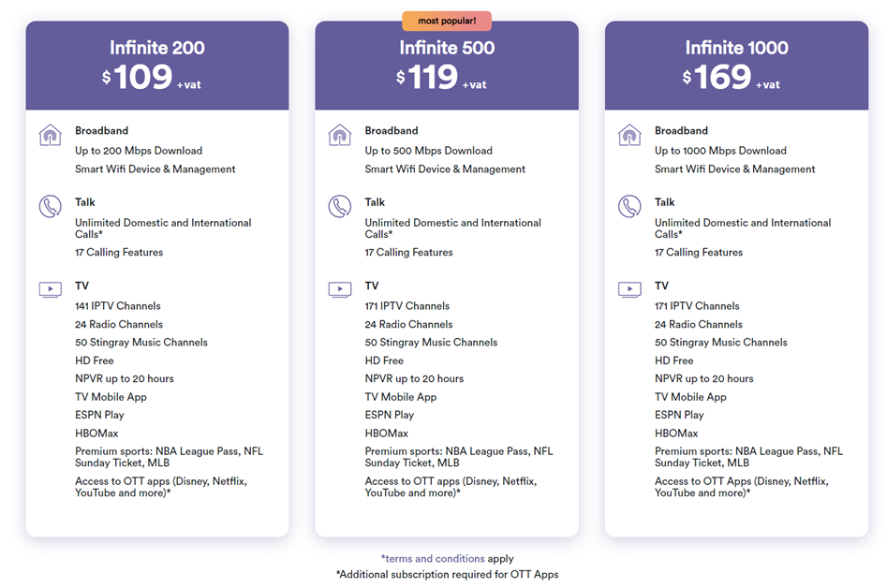Click the TV screen icon in Infinite 500

[340, 289]
